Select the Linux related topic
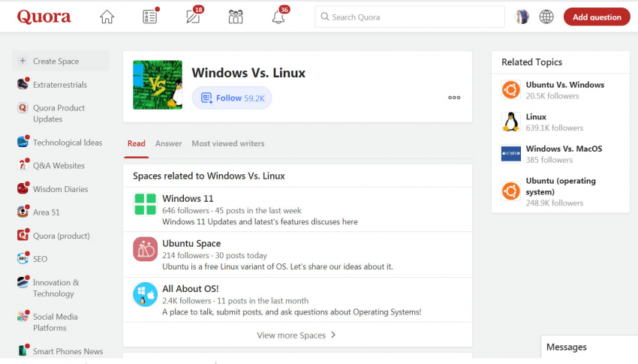Viewport: 638px width, 364px height. pyautogui.click(x=536, y=117)
